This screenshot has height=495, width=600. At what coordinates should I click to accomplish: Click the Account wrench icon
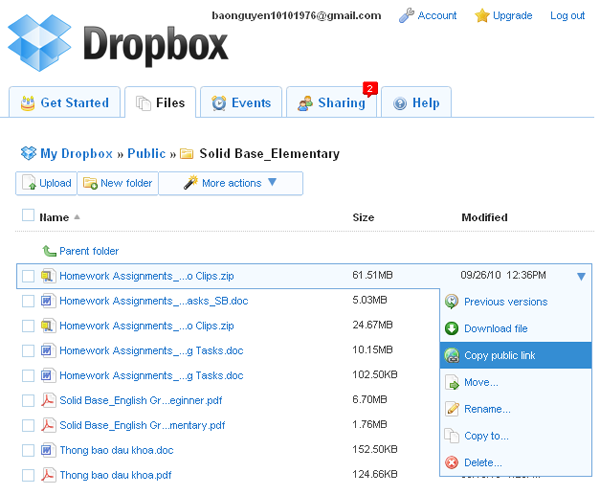(x=406, y=16)
